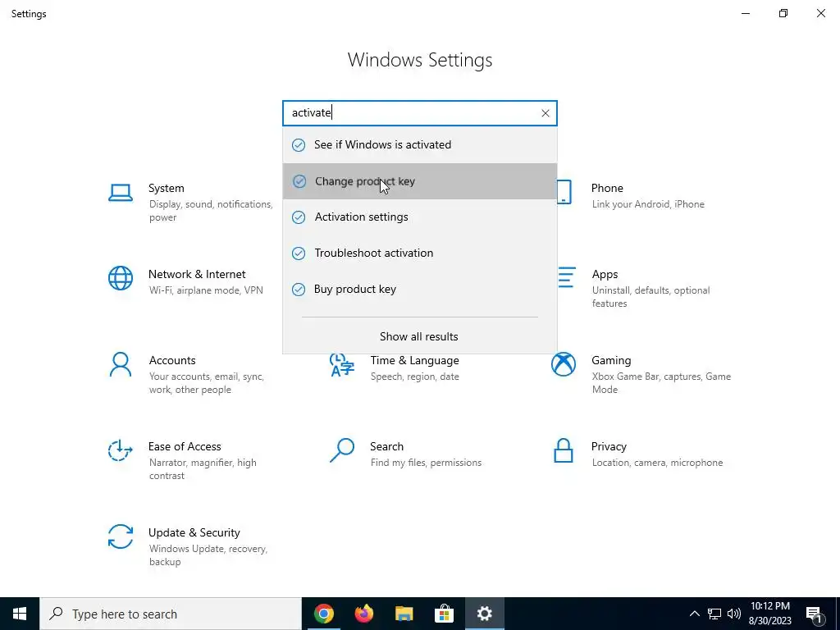Click 'Windows Update, recovery, backup' text
The image size is (840, 630).
(208, 555)
